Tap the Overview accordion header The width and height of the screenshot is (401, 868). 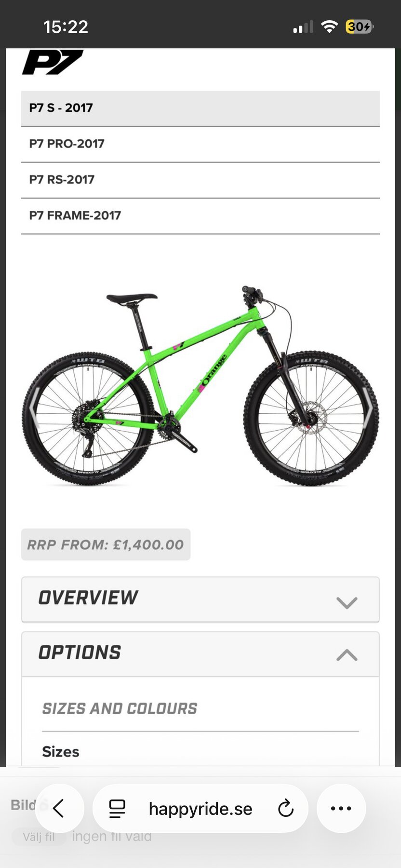point(200,599)
